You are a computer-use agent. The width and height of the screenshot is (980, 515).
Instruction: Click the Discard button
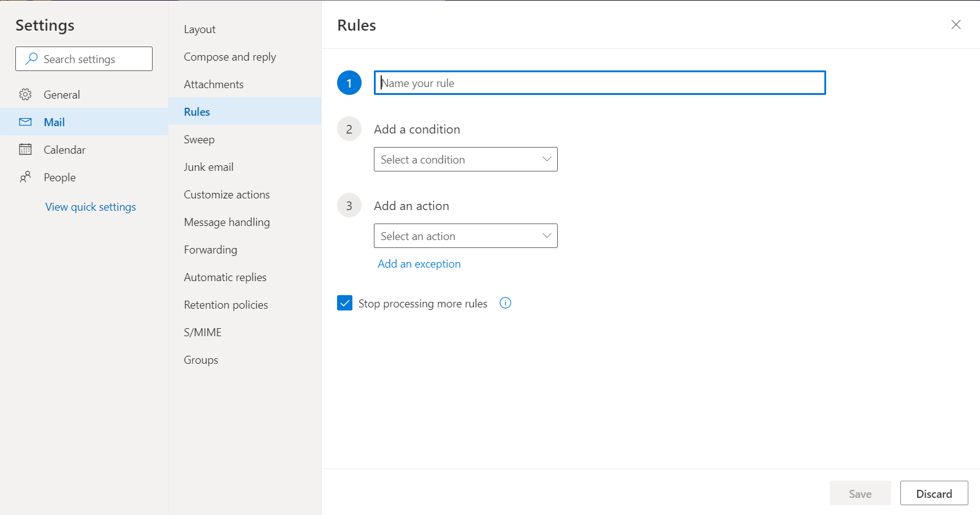pos(934,494)
